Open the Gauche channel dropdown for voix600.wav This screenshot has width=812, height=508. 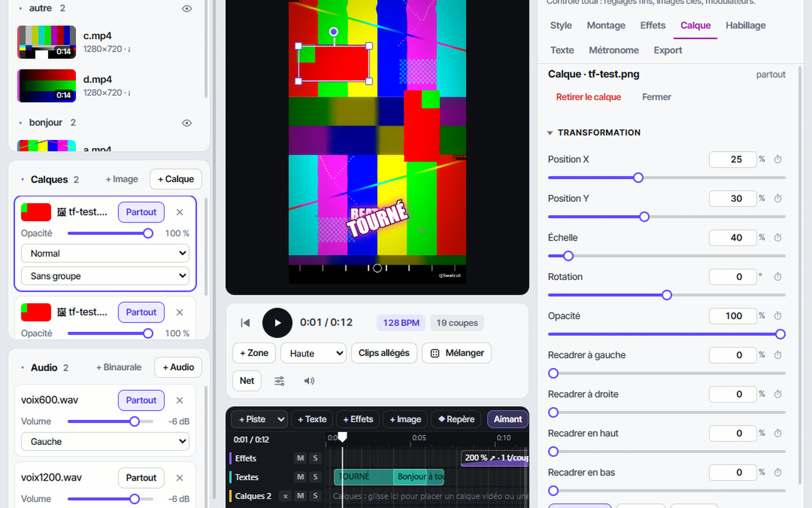pyautogui.click(x=105, y=442)
